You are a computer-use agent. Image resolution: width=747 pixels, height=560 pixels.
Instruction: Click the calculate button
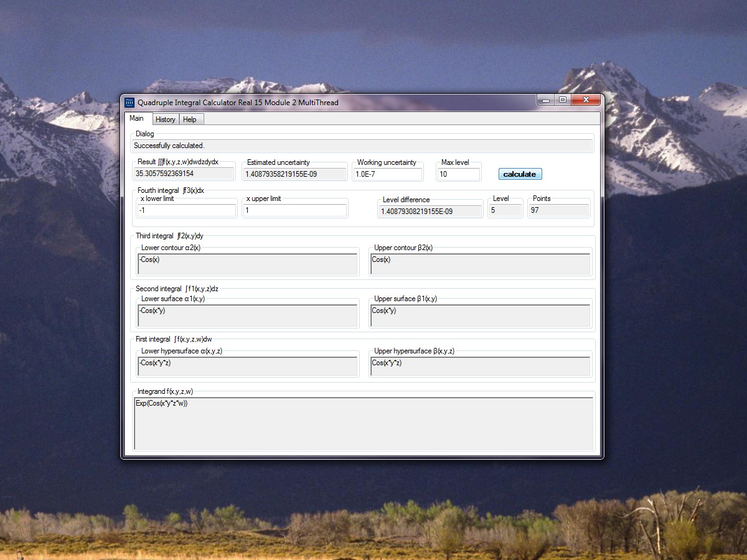520,174
